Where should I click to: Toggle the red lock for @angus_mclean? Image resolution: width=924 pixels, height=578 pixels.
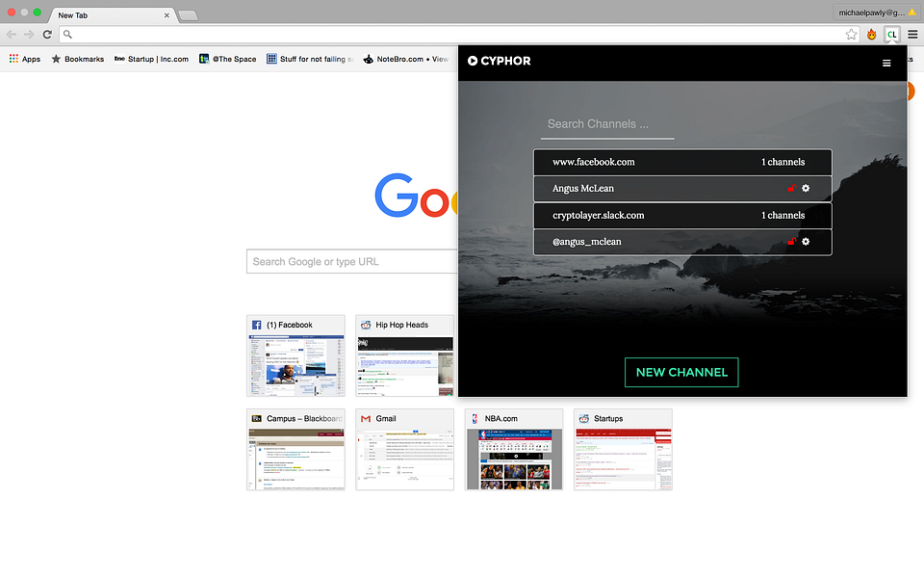pos(791,241)
